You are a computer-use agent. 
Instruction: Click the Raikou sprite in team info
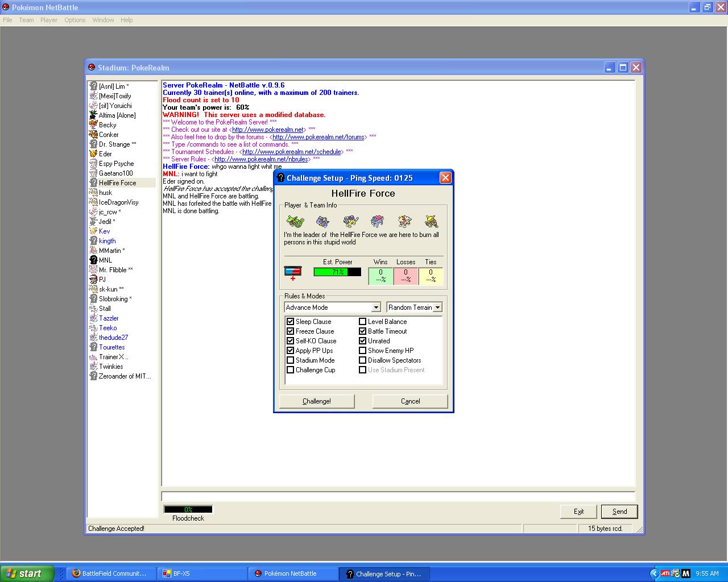click(350, 221)
